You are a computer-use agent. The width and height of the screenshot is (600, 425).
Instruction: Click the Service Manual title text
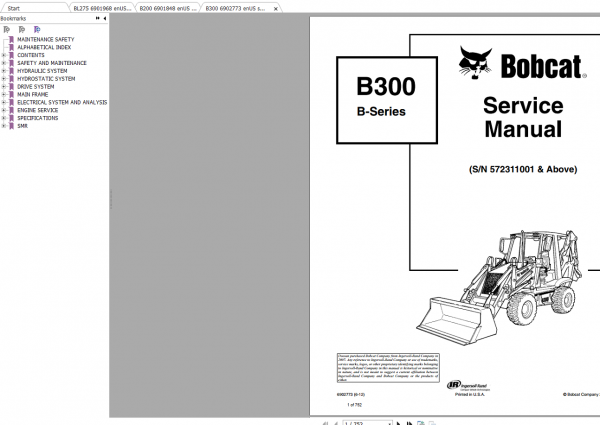[523, 117]
